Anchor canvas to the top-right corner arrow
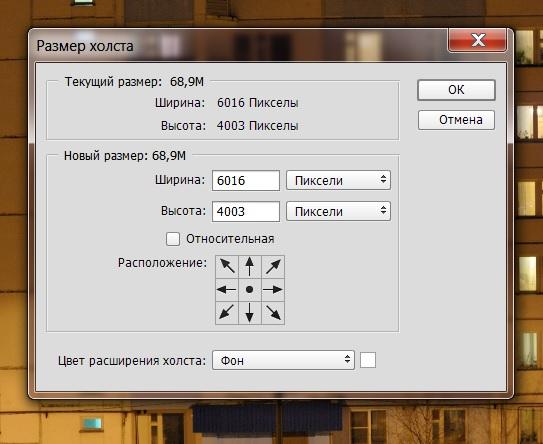The width and height of the screenshot is (543, 444). pyautogui.click(x=273, y=267)
